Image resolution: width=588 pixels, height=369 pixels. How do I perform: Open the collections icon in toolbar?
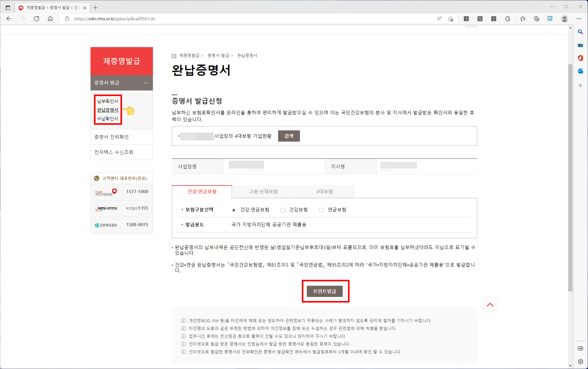pos(537,19)
